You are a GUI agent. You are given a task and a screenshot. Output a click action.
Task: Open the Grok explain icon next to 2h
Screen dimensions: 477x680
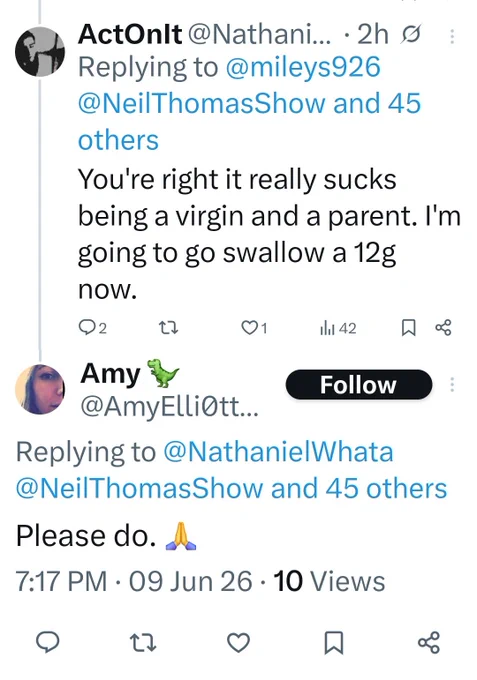click(x=411, y=35)
